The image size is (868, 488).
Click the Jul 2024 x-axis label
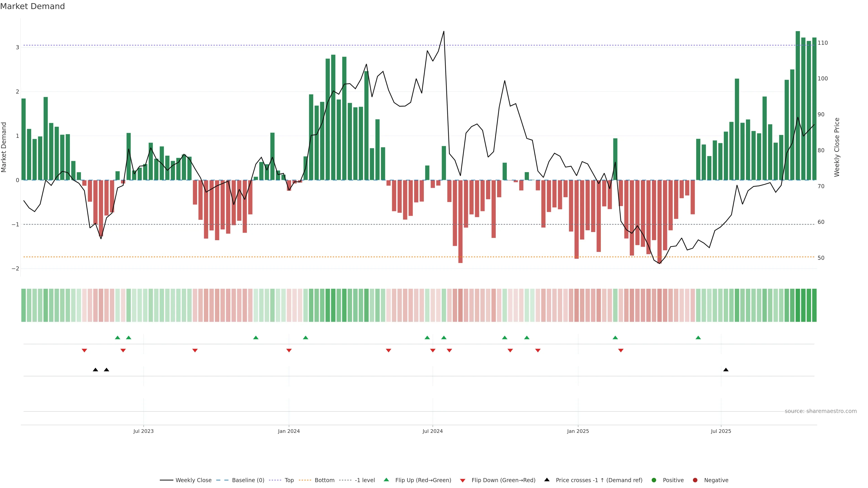tap(433, 431)
